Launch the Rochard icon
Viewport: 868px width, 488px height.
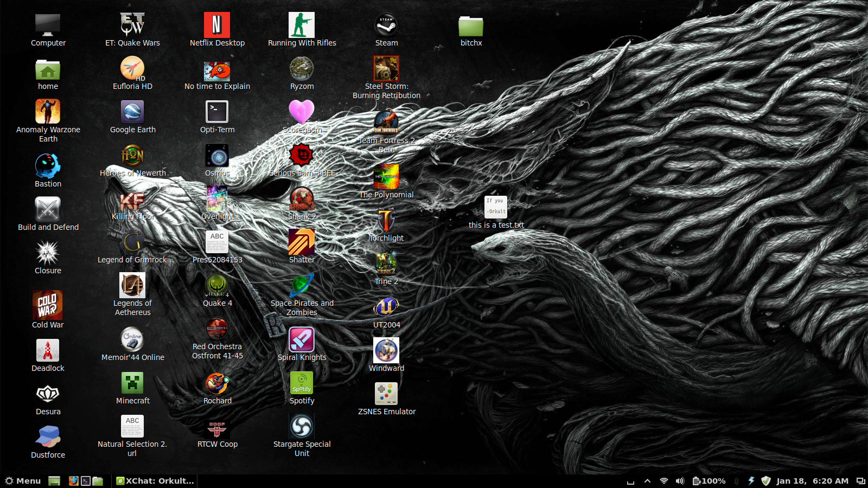217,383
